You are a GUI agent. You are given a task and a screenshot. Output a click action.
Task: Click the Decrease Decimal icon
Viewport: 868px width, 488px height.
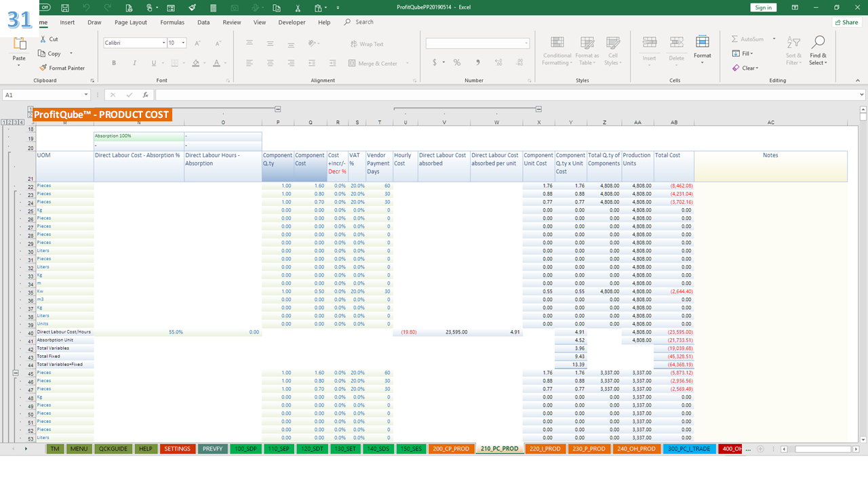tap(518, 62)
